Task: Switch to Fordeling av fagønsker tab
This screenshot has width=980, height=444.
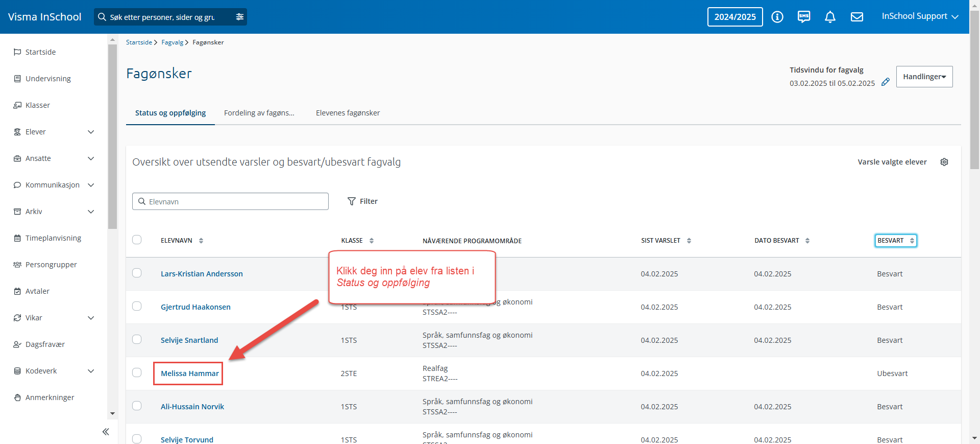Action: tap(259, 113)
